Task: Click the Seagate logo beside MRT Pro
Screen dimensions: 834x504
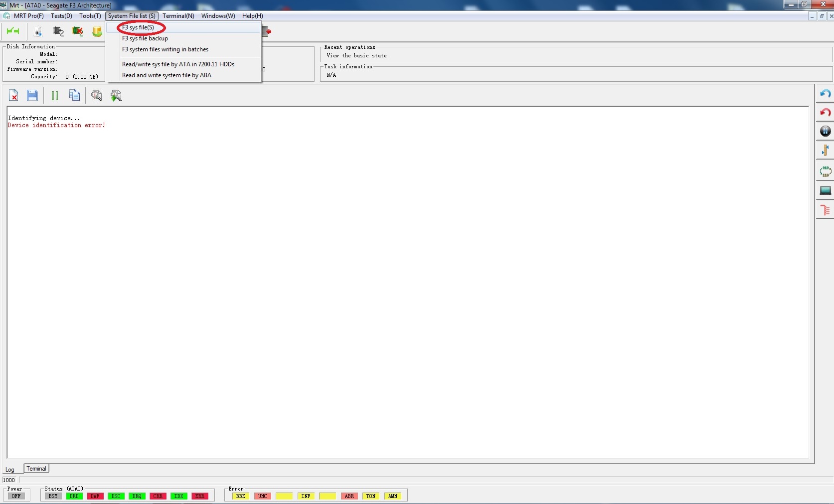Action: (x=6, y=16)
